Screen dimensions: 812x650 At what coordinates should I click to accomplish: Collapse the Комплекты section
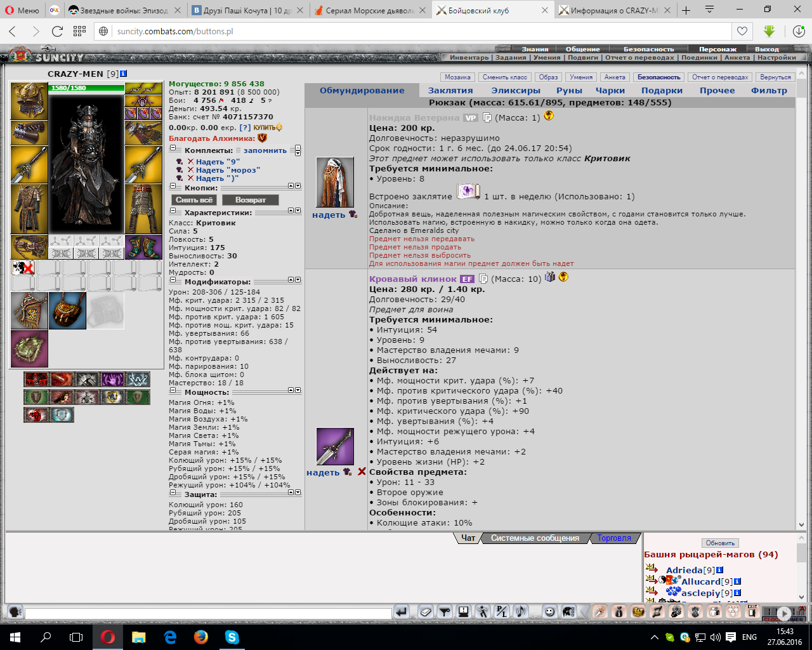tap(173, 149)
